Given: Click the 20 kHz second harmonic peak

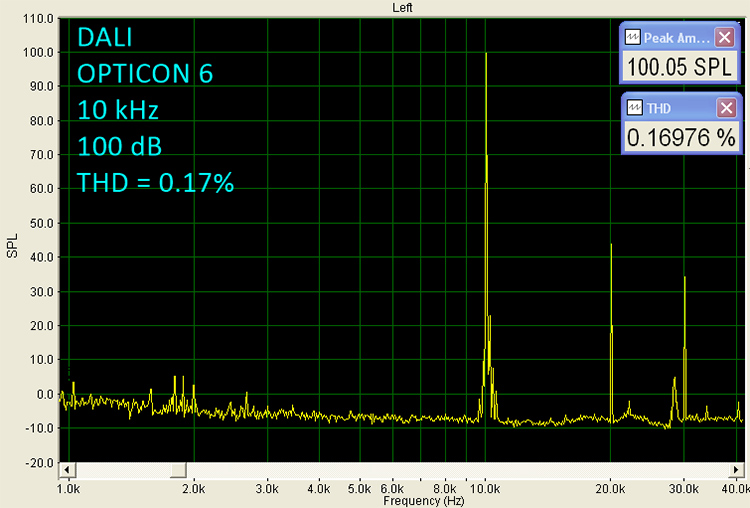Looking at the screenshot, I should point(611,245).
